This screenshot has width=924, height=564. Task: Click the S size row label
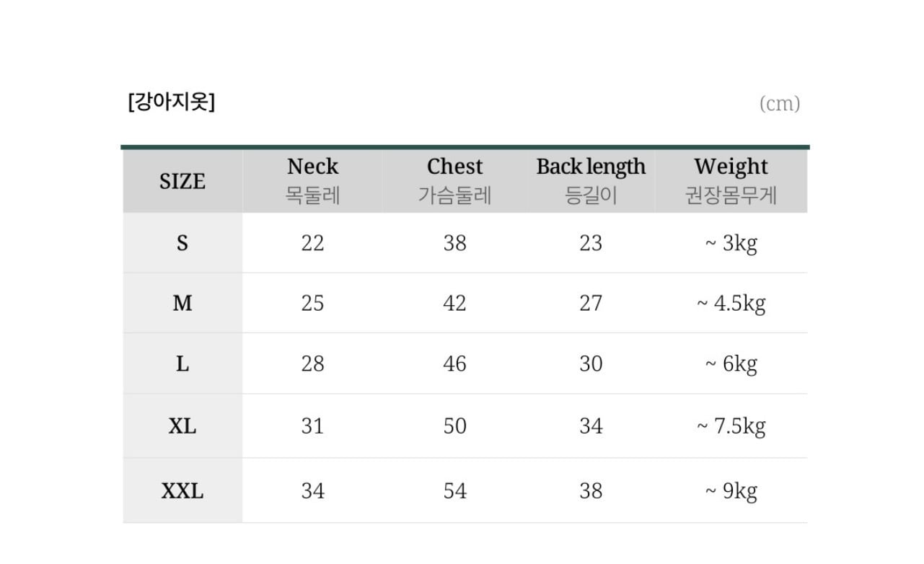coord(182,243)
